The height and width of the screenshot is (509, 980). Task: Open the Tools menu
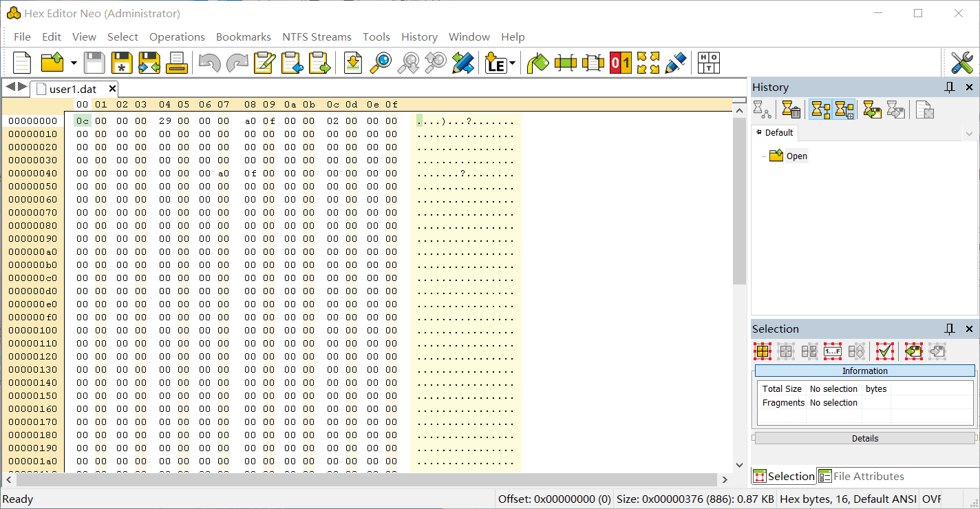[x=376, y=37]
